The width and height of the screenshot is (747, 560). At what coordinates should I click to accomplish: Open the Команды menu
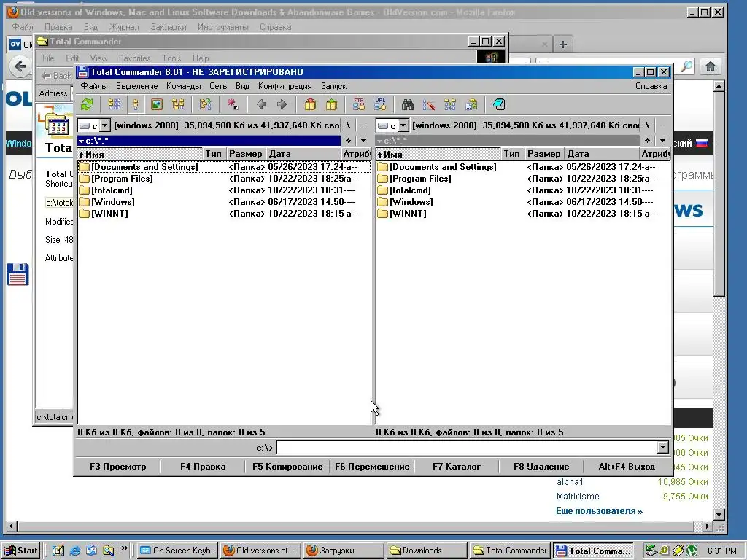click(183, 86)
